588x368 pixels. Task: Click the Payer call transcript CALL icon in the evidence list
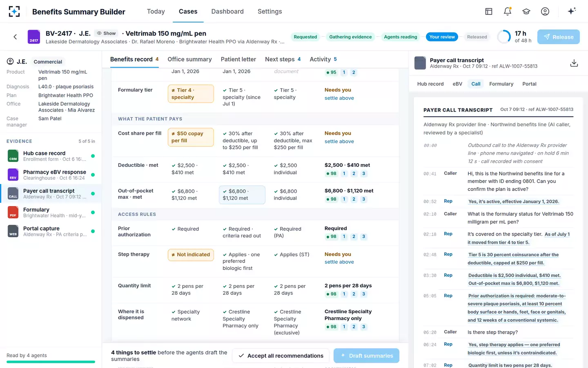click(13, 193)
